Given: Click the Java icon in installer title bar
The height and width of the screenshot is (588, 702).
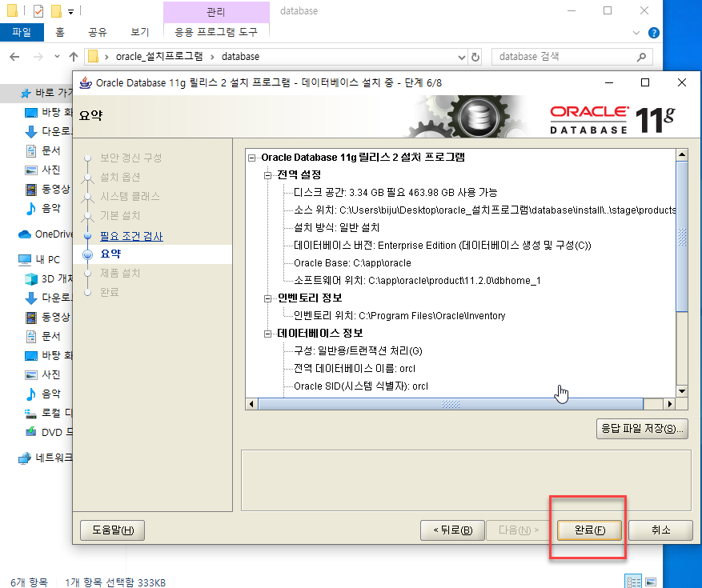Looking at the screenshot, I should click(85, 82).
